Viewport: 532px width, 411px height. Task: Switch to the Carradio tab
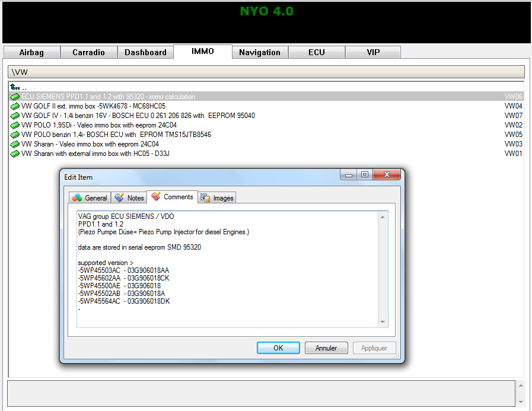pos(88,52)
